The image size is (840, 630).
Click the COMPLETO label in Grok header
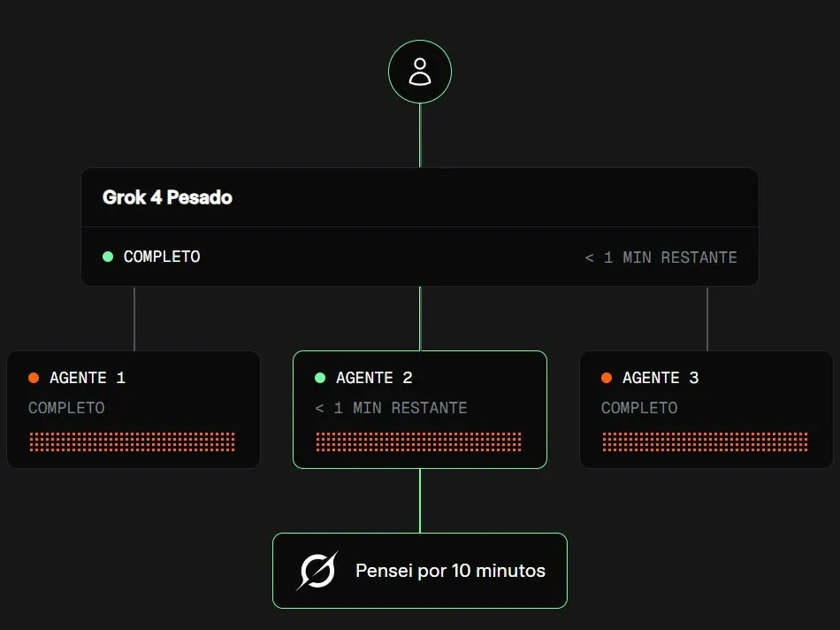point(162,257)
